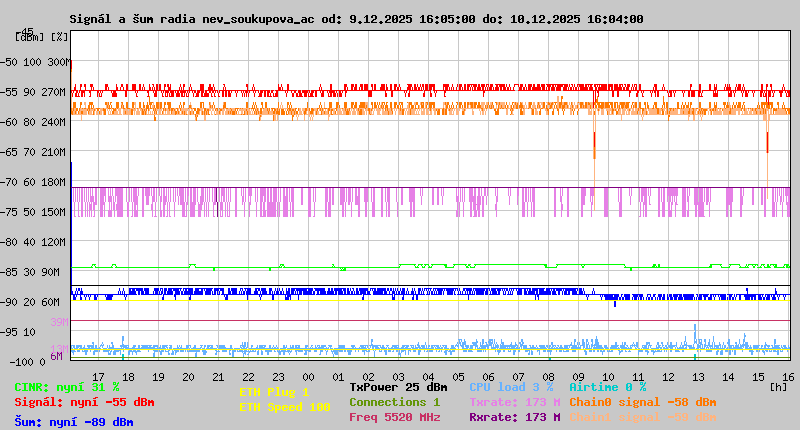Screen dimensions: 800x430
Task: Click the 'CPU load 3 %' legend label
Action: (x=511, y=387)
